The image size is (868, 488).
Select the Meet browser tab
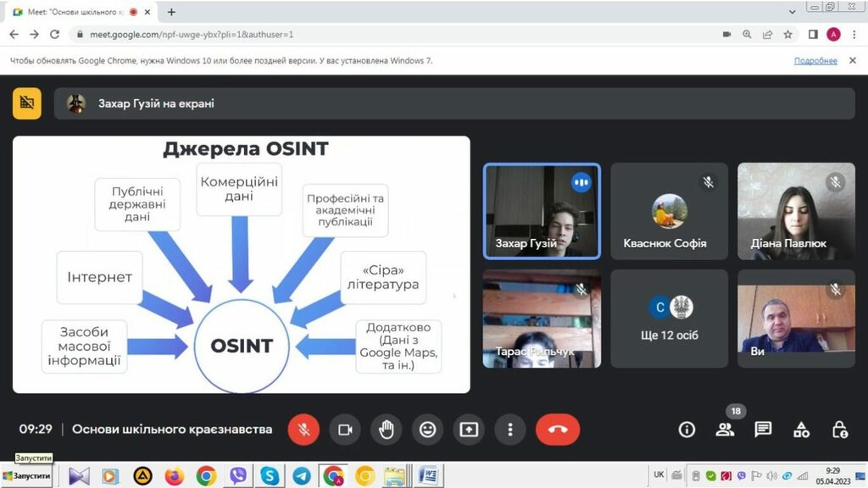click(72, 13)
